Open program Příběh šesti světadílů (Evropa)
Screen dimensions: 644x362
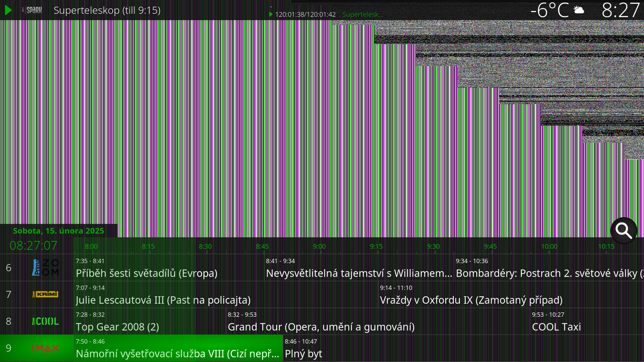147,273
